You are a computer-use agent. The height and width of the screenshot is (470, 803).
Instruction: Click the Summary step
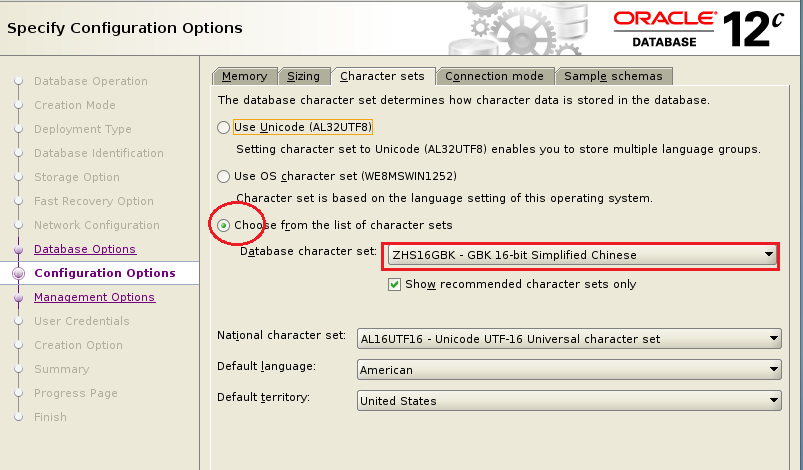tap(61, 369)
